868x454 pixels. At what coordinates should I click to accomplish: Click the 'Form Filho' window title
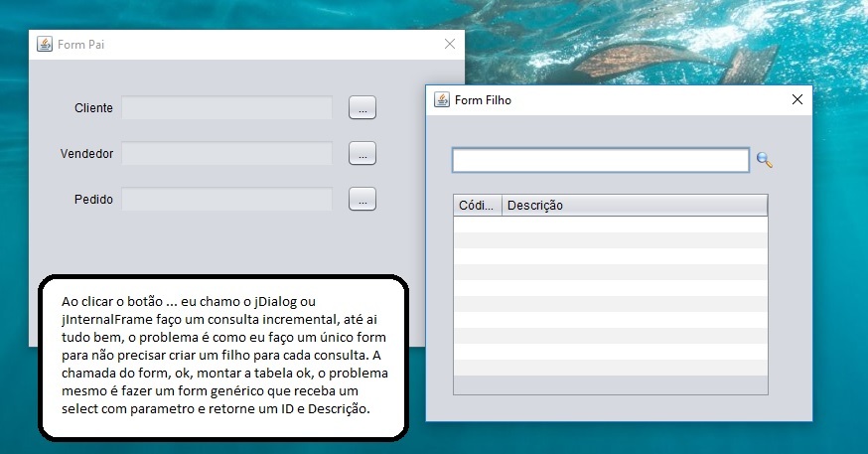(x=483, y=100)
